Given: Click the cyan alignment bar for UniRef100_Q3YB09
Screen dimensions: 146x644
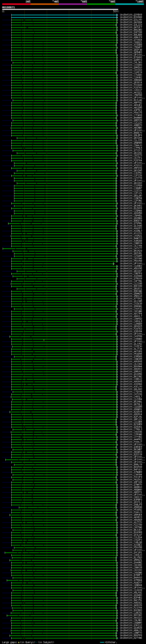Looking at the screenshot, I should point(64,15).
